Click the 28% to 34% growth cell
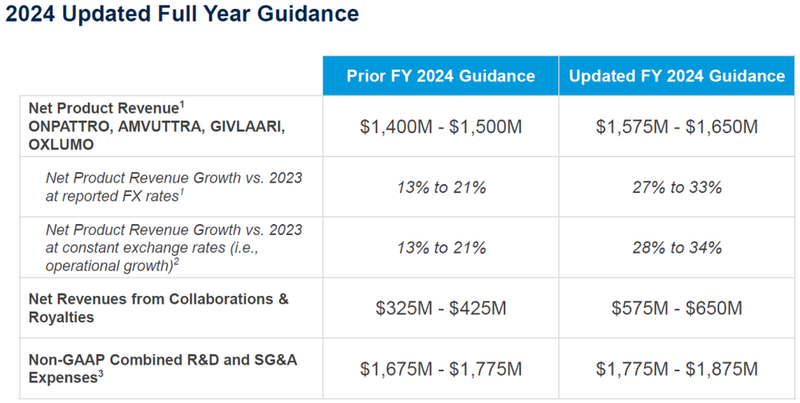 (677, 247)
